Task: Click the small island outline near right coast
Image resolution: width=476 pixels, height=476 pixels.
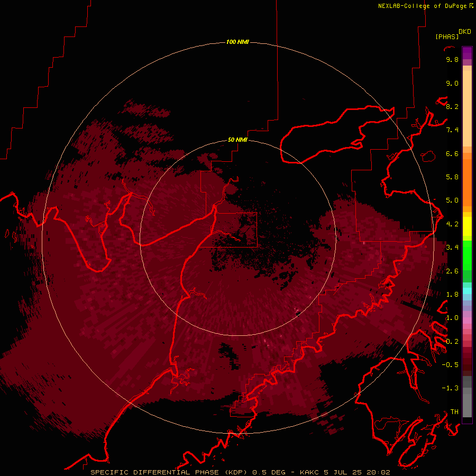Action: [x=428, y=156]
